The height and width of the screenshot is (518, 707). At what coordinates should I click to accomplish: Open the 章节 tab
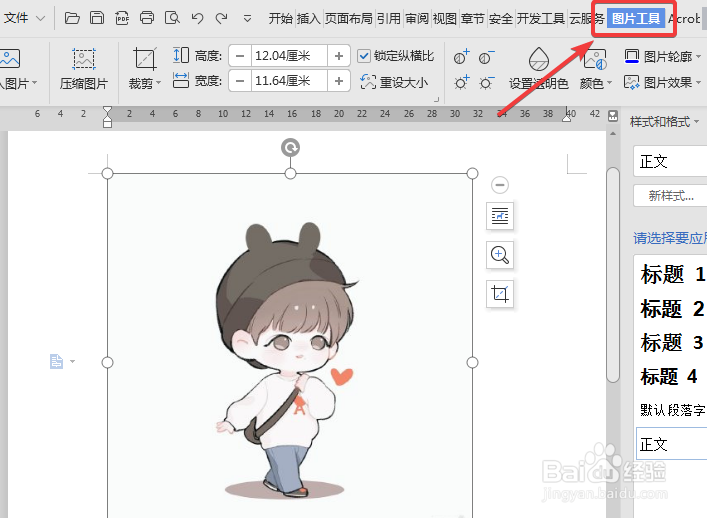pyautogui.click(x=473, y=18)
